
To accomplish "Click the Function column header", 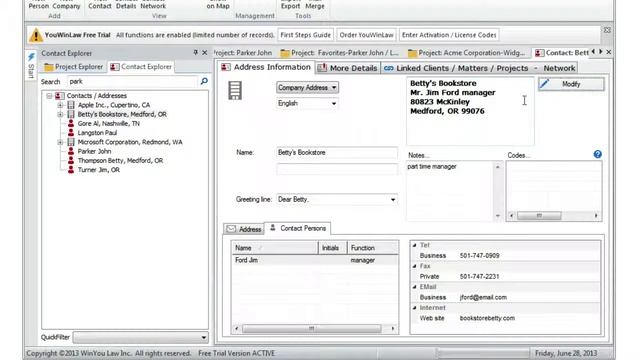I will 373,248.
